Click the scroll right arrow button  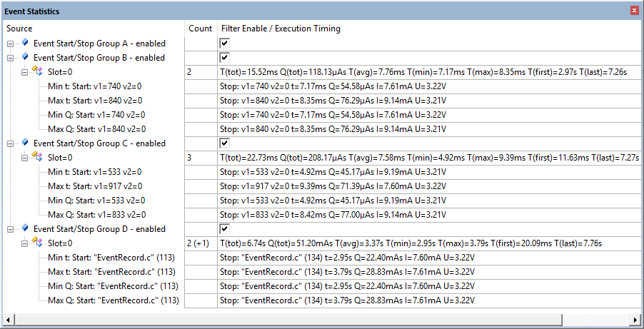click(x=635, y=319)
